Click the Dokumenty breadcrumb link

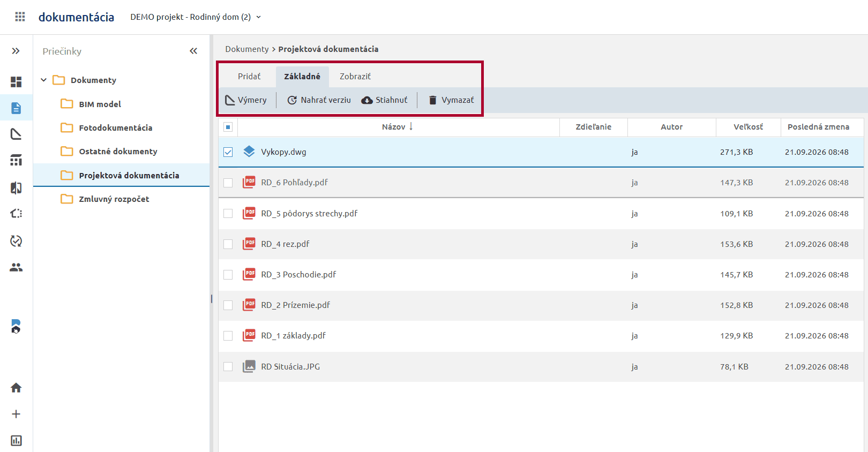pyautogui.click(x=247, y=49)
